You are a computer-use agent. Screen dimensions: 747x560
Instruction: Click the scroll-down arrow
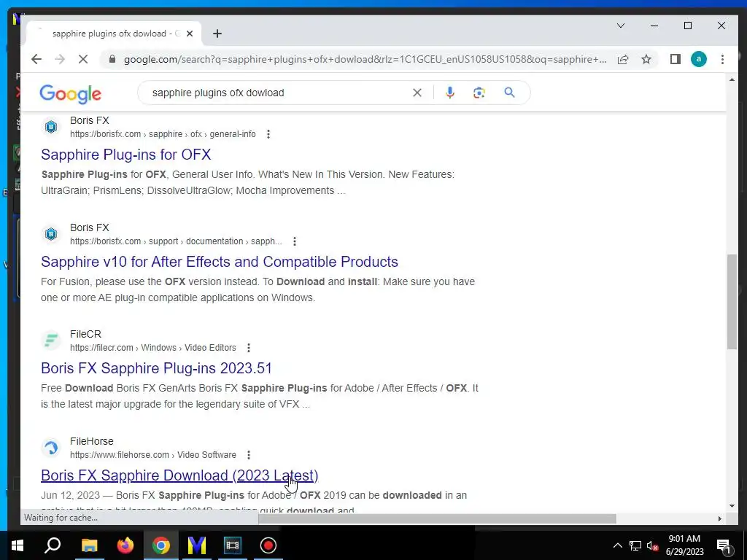coord(732,506)
